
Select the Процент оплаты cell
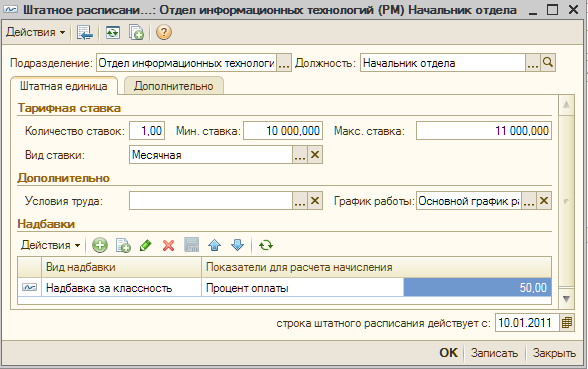303,288
